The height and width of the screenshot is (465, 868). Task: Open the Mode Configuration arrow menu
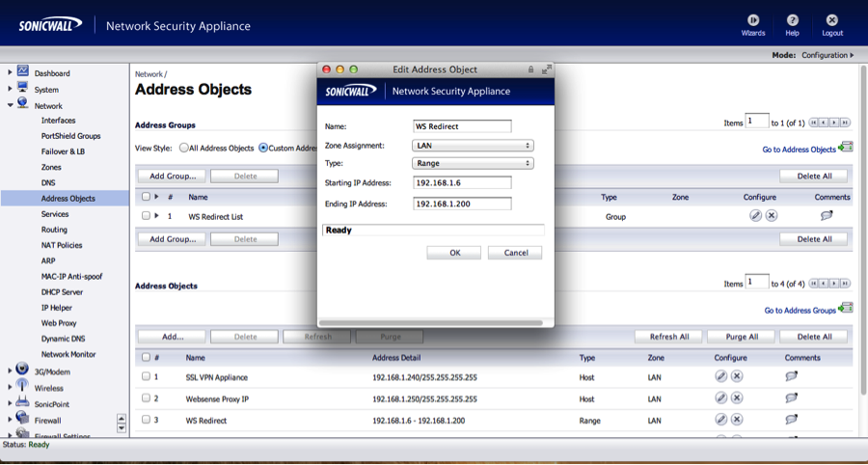pos(852,55)
